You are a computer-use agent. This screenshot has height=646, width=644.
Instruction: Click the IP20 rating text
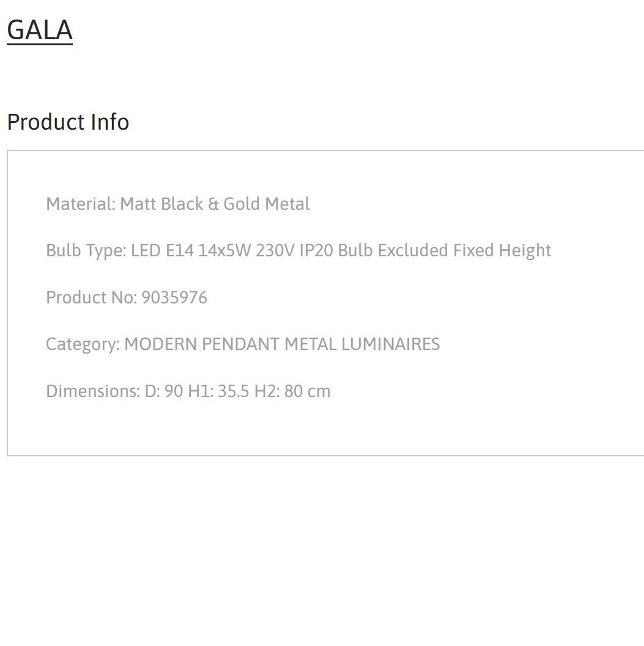(x=316, y=250)
